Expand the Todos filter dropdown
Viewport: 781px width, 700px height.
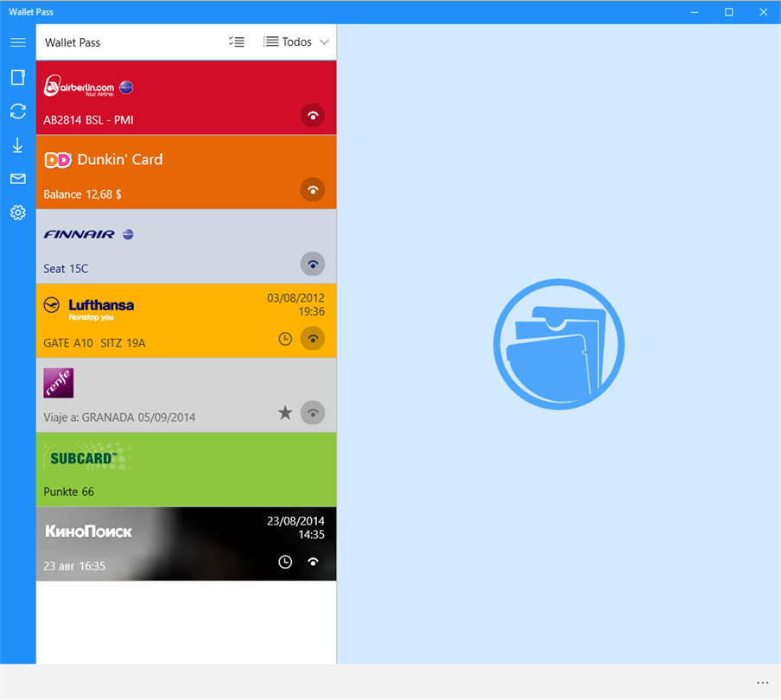point(295,41)
